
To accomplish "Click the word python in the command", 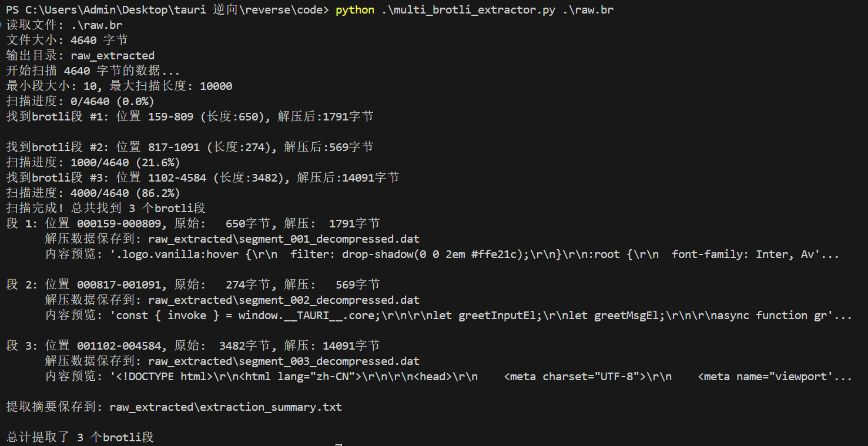I will tap(355, 10).
